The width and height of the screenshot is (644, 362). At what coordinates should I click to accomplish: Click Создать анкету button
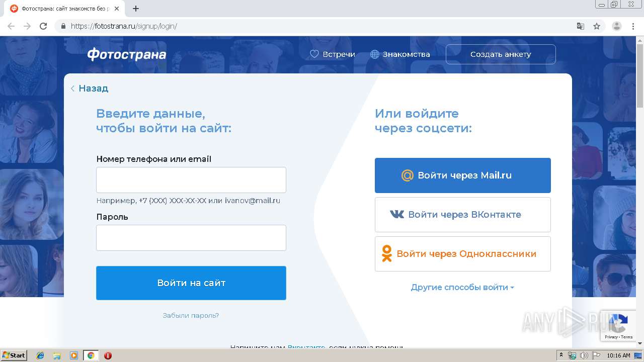click(501, 54)
